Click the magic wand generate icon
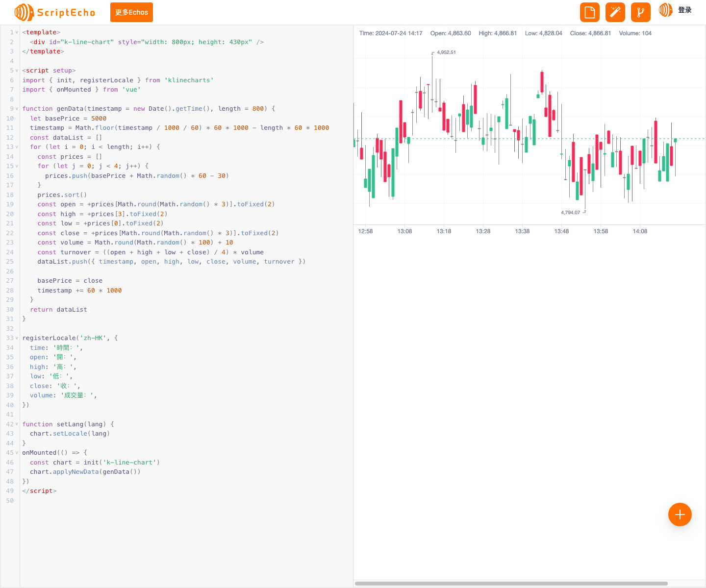Screen dimensions: 706x588 (615, 12)
